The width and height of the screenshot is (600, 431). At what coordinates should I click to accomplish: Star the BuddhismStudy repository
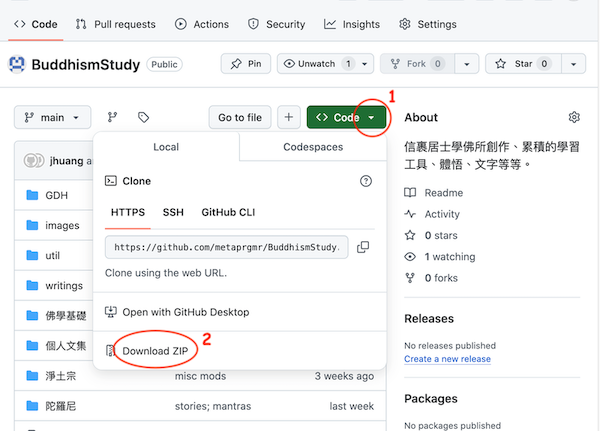(x=523, y=64)
